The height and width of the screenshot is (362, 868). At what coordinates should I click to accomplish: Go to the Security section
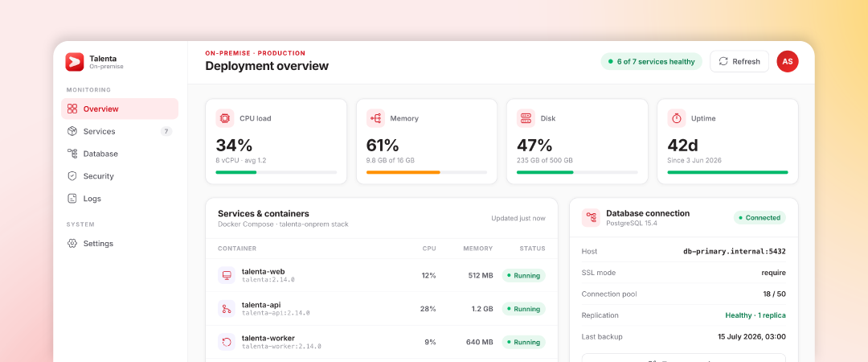click(x=120, y=175)
